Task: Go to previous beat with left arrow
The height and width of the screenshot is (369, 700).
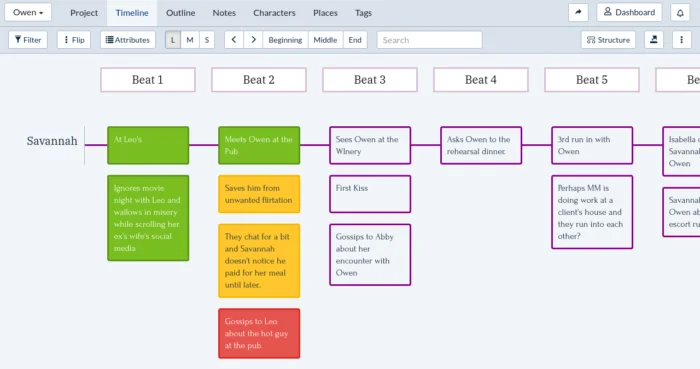Action: (x=234, y=40)
